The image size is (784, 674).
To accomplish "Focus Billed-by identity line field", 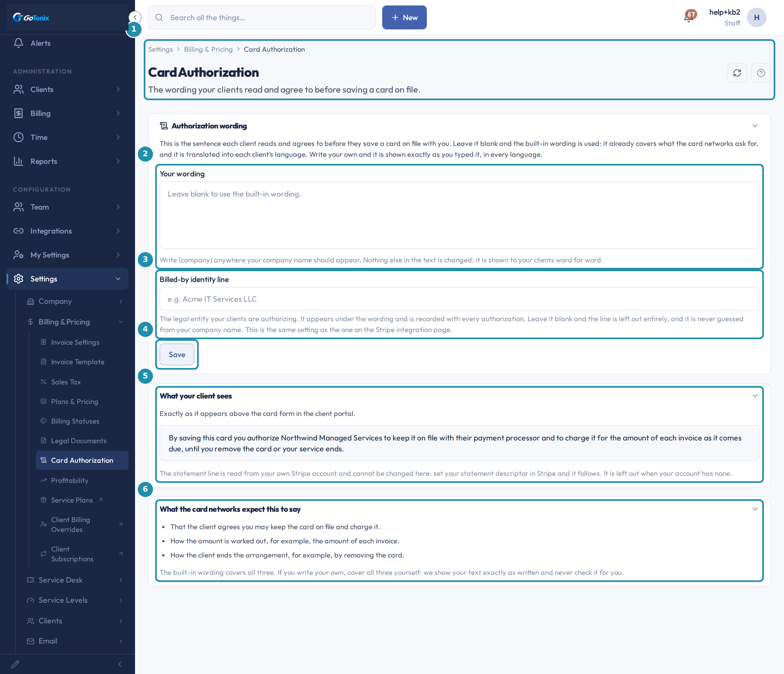I will pyautogui.click(x=459, y=299).
